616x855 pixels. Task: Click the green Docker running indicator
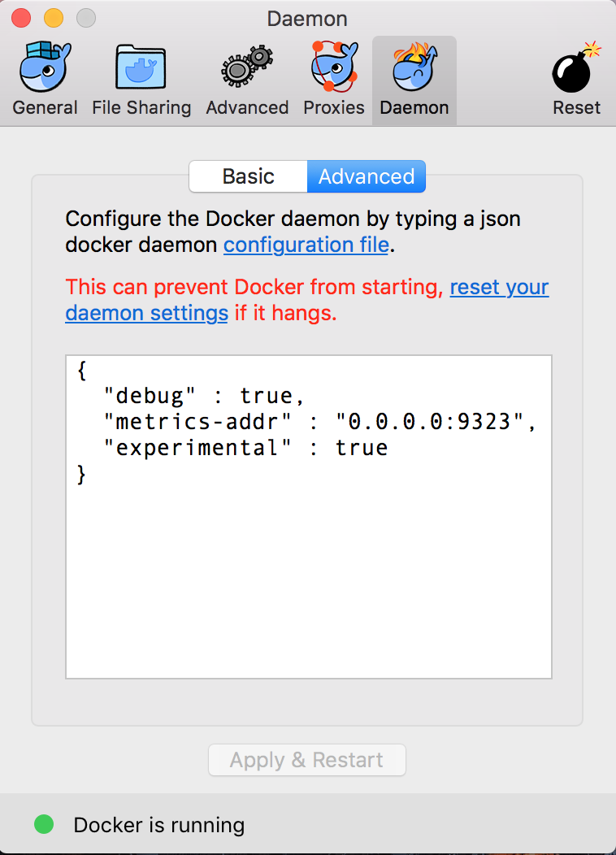point(45,824)
